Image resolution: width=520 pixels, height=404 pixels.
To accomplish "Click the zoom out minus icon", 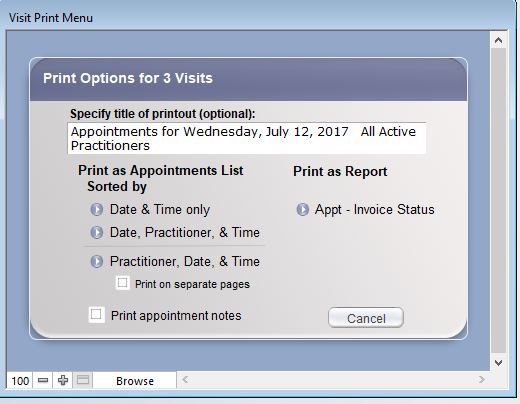I will tap(43, 380).
